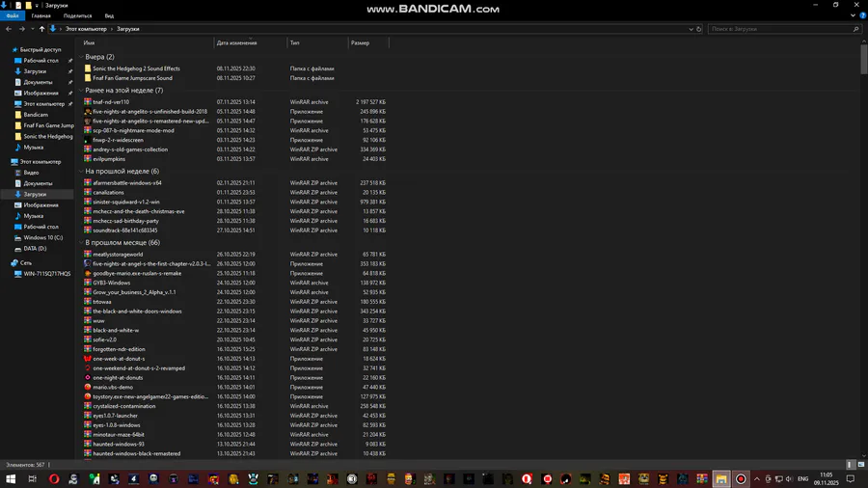
Task: Collapse the Вчера (2) group
Action: tap(81, 57)
